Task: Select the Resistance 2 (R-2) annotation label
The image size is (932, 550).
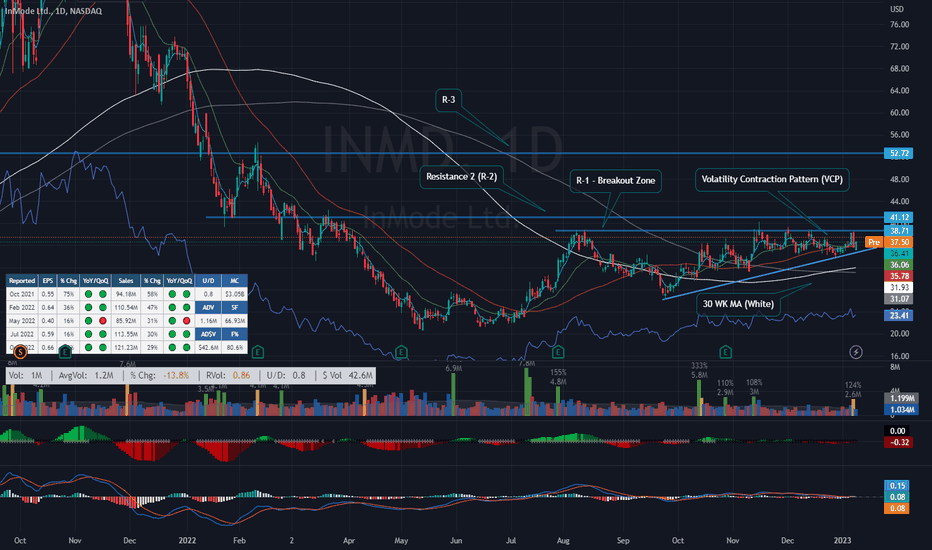Action: point(462,177)
